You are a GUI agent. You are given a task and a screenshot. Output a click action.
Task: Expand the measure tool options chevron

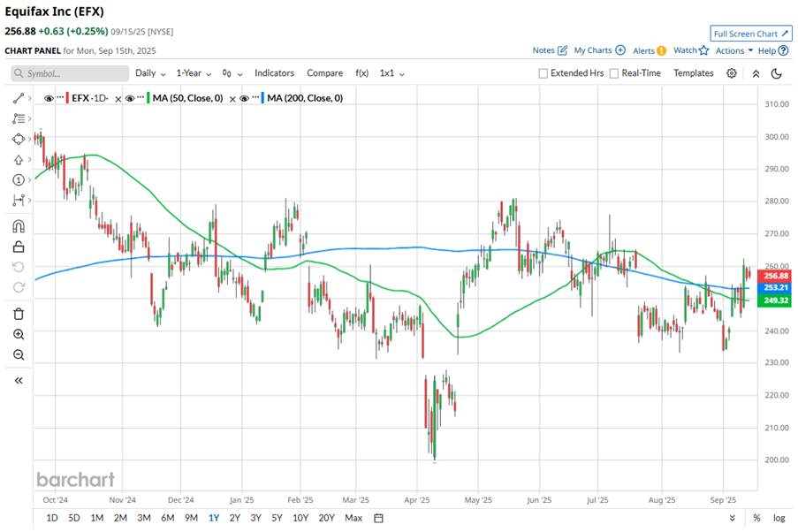(29, 200)
